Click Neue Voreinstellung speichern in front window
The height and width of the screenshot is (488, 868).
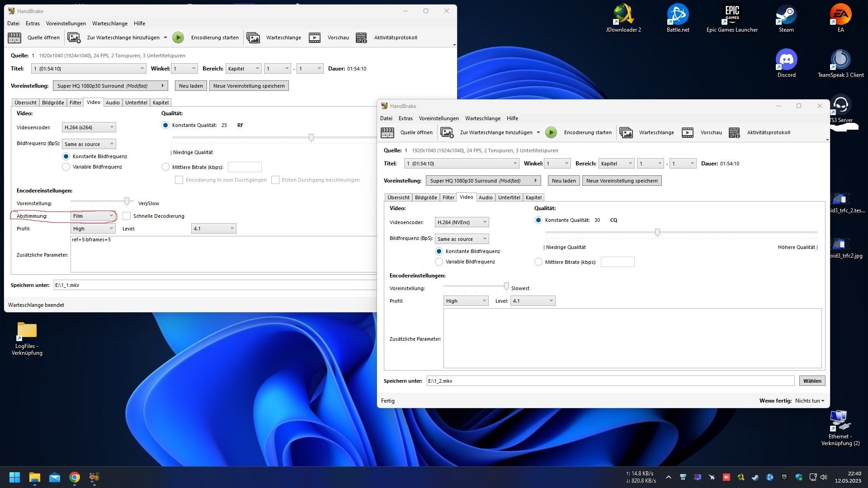(622, 181)
